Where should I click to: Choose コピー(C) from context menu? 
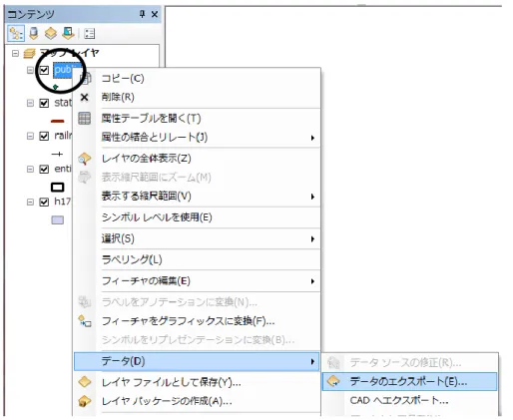click(x=197, y=79)
